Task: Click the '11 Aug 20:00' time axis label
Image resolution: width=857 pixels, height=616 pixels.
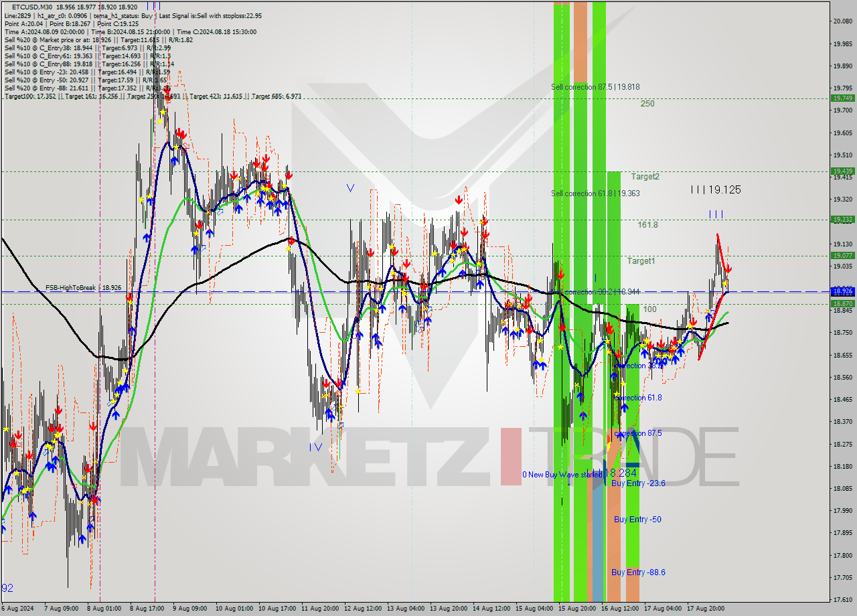Action: (319, 609)
